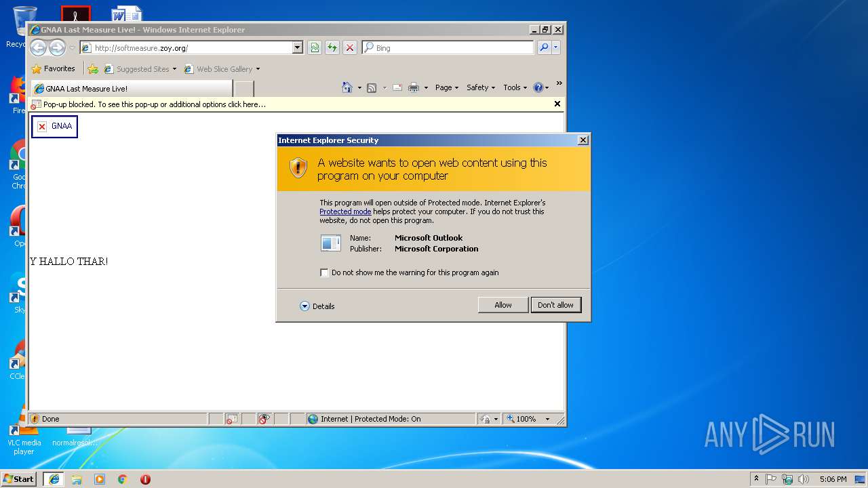Click the address bar URL field
868x488 pixels.
[191, 47]
